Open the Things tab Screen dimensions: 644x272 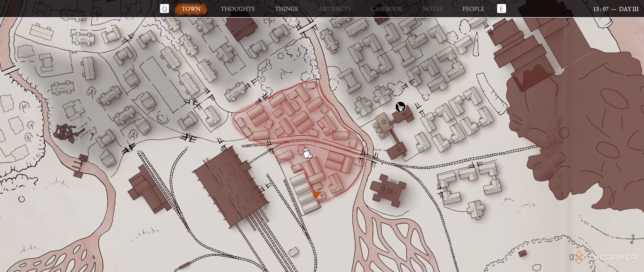(286, 9)
